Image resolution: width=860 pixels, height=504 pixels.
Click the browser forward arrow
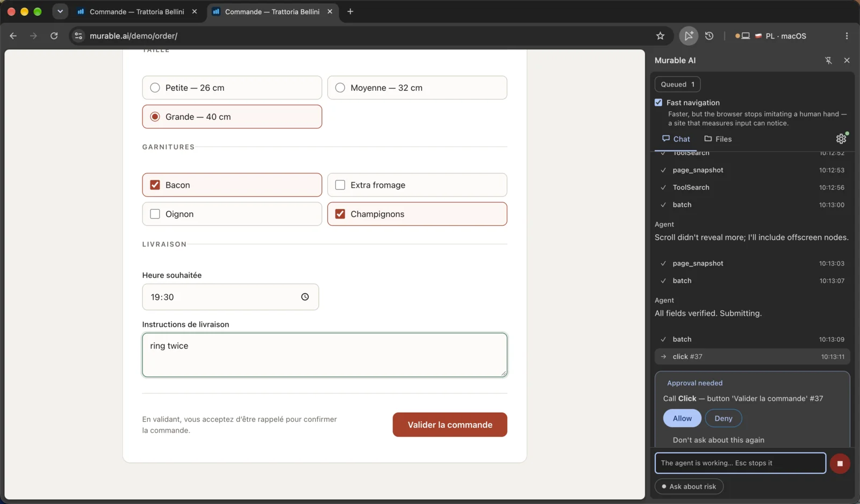33,36
